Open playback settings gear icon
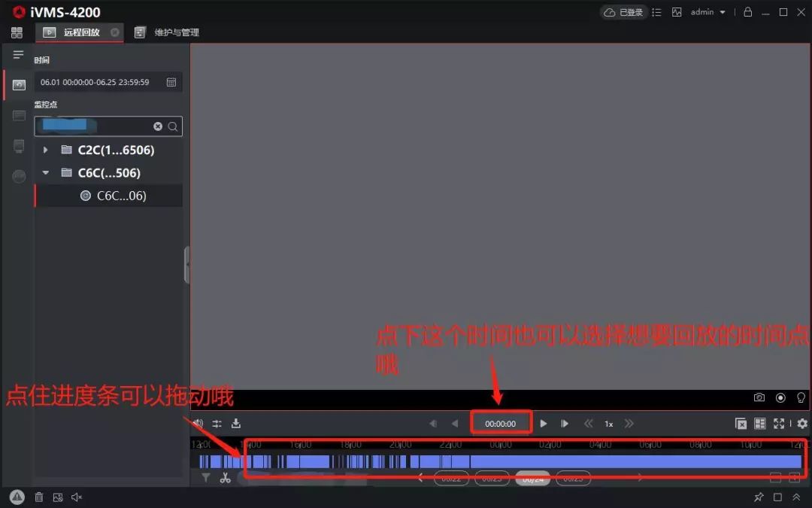Viewport: 812px width, 508px height. click(x=802, y=424)
